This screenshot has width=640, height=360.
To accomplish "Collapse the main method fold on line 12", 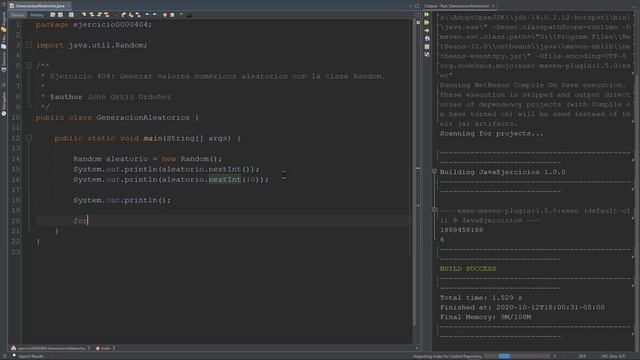I will coord(29,138).
